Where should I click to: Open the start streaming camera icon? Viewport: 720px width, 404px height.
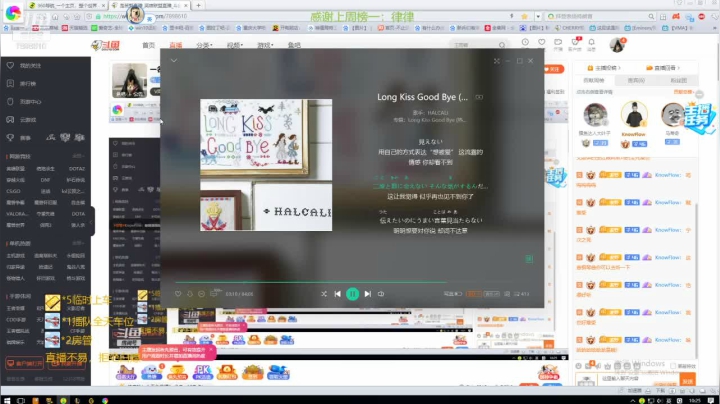pos(558,44)
